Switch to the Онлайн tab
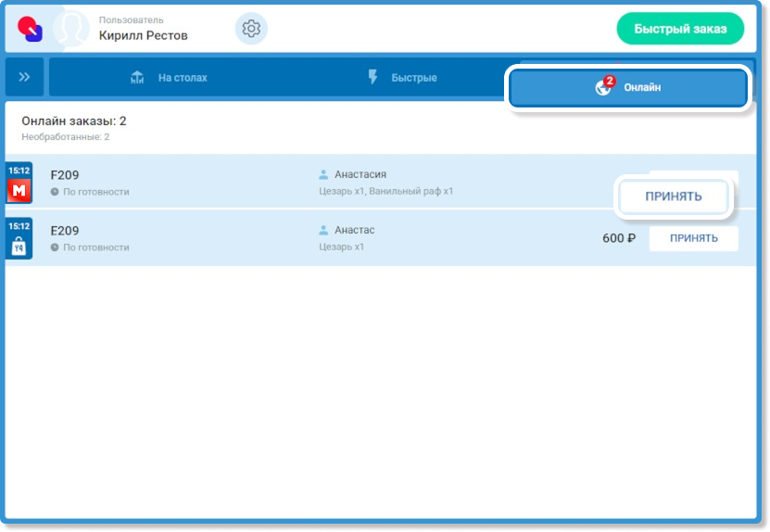The image size is (770, 532). pos(629,87)
